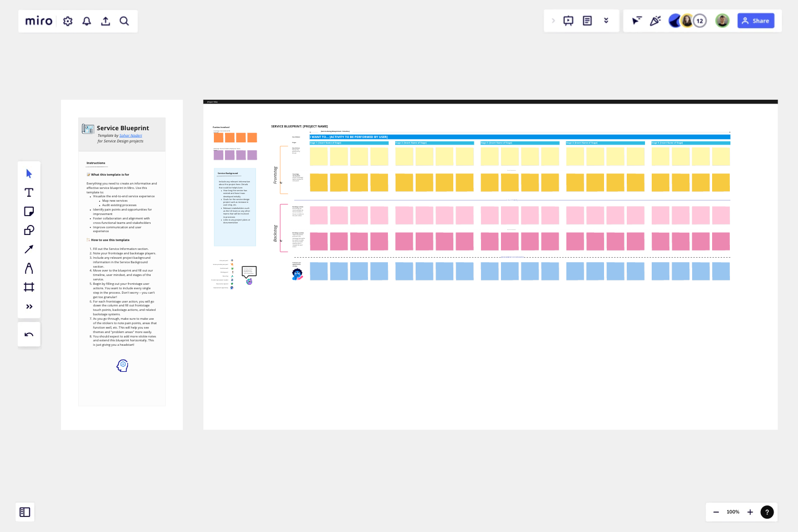Click the Share button
This screenshot has height=532, width=798.
coord(756,21)
